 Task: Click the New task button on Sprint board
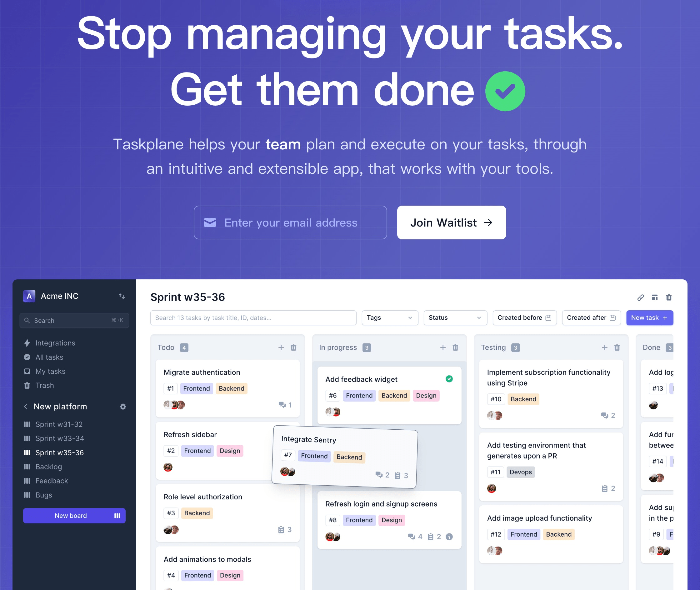(x=648, y=318)
